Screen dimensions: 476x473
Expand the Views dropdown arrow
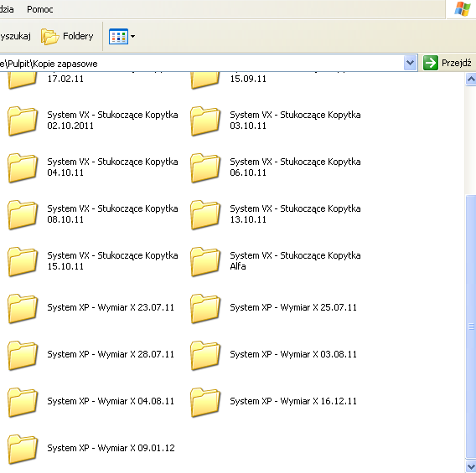pyautogui.click(x=132, y=36)
